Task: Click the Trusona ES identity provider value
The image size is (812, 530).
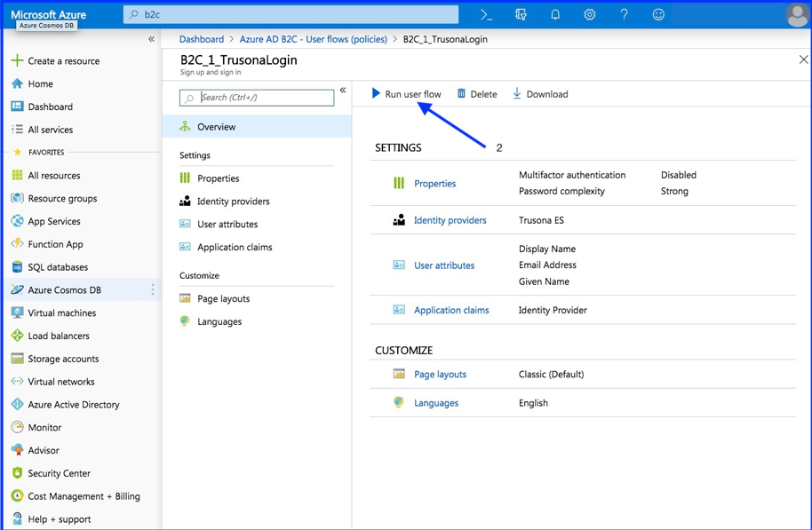Action: click(541, 220)
